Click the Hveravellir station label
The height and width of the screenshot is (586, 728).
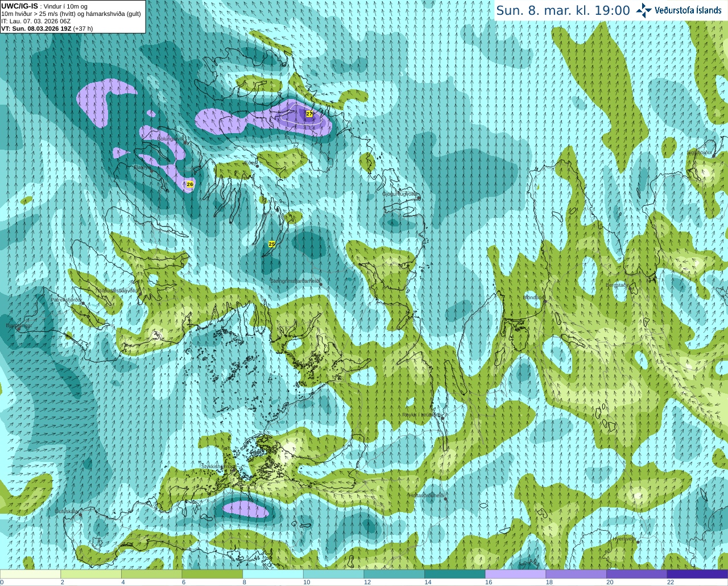point(624,538)
